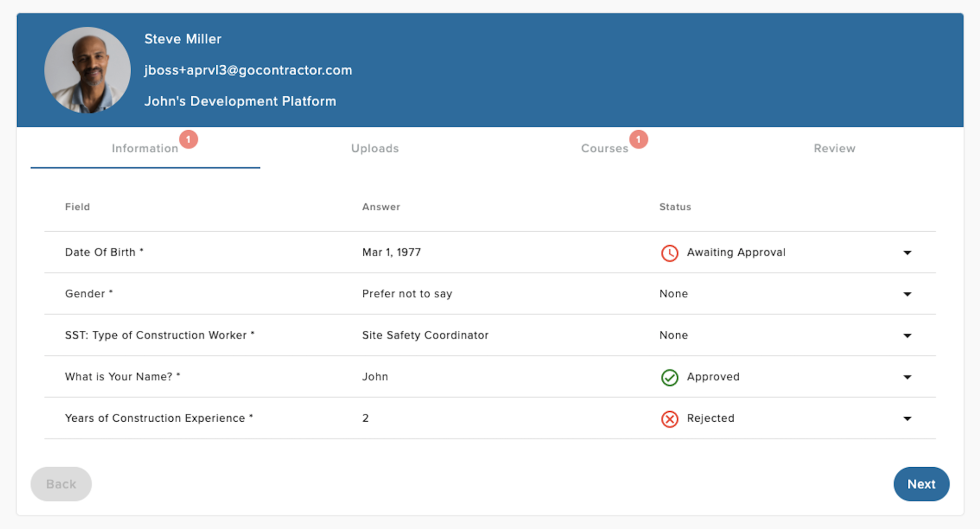Open the SST Type of Construction Worker dropdown
Screen dimensions: 980x529
point(907,335)
